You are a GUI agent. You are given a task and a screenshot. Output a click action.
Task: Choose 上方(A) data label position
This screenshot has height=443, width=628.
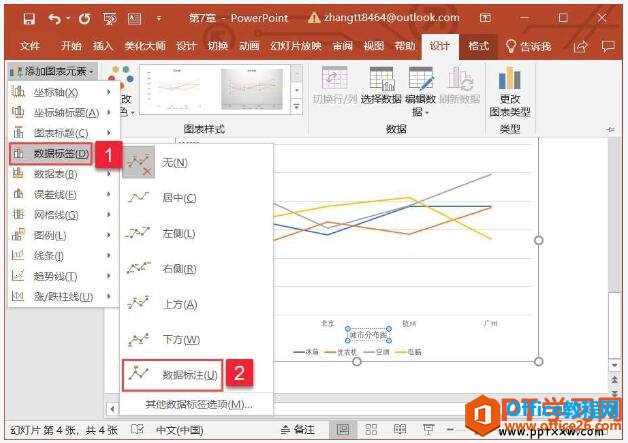click(197, 304)
